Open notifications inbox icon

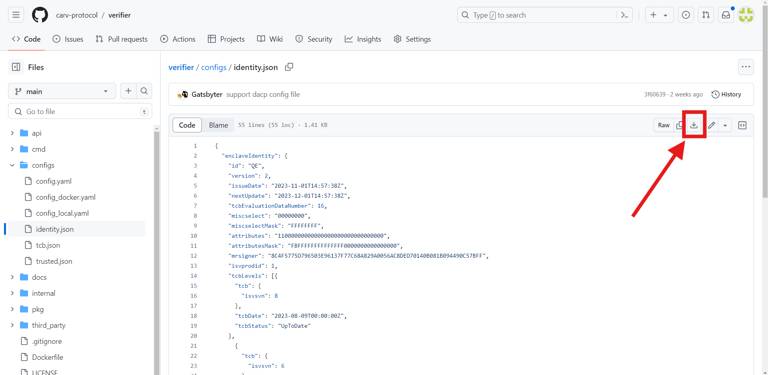pos(726,15)
